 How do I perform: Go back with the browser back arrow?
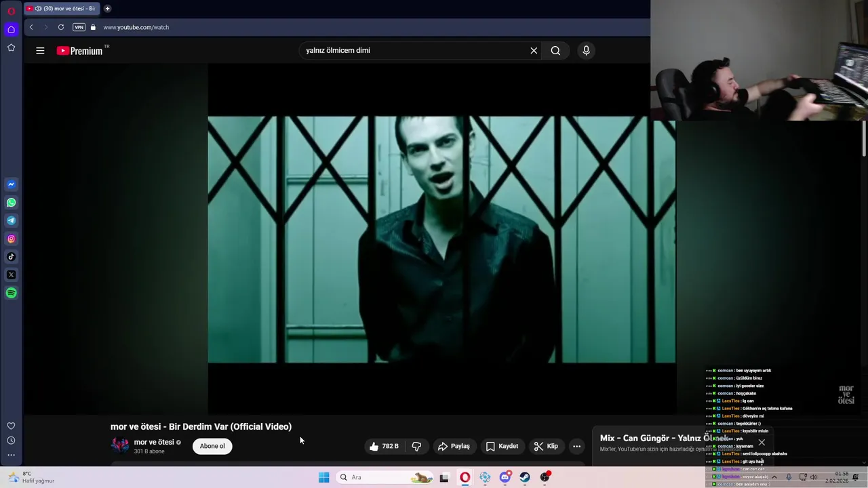[31, 27]
